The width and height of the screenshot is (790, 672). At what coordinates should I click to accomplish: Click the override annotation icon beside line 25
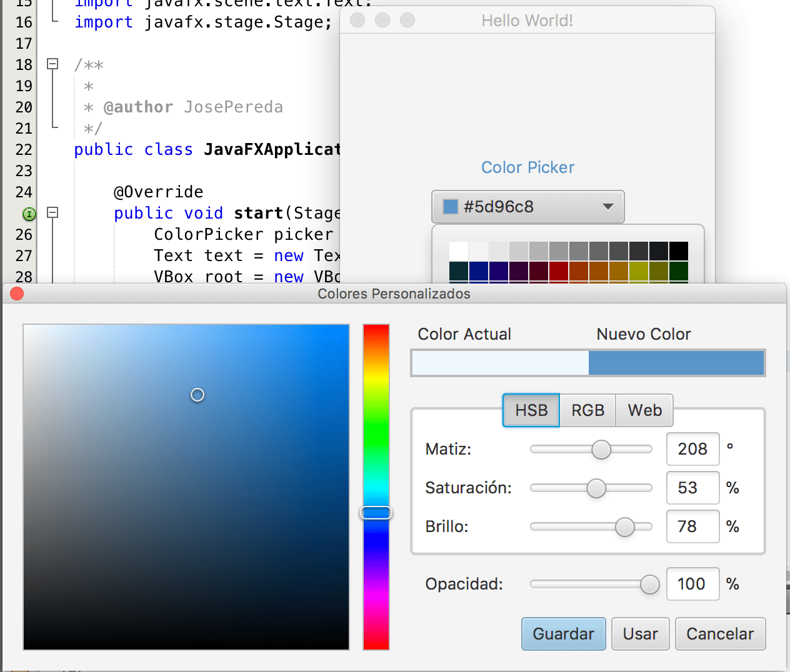coord(29,214)
